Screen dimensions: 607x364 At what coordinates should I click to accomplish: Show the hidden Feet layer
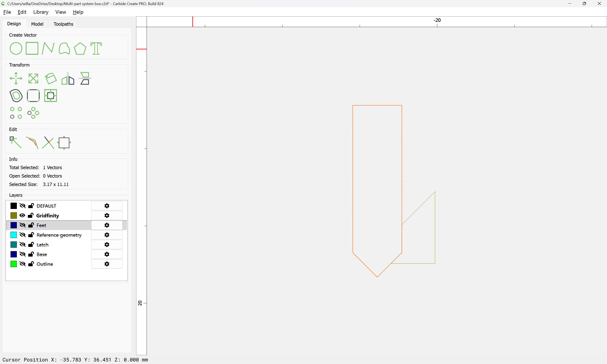(x=22, y=225)
